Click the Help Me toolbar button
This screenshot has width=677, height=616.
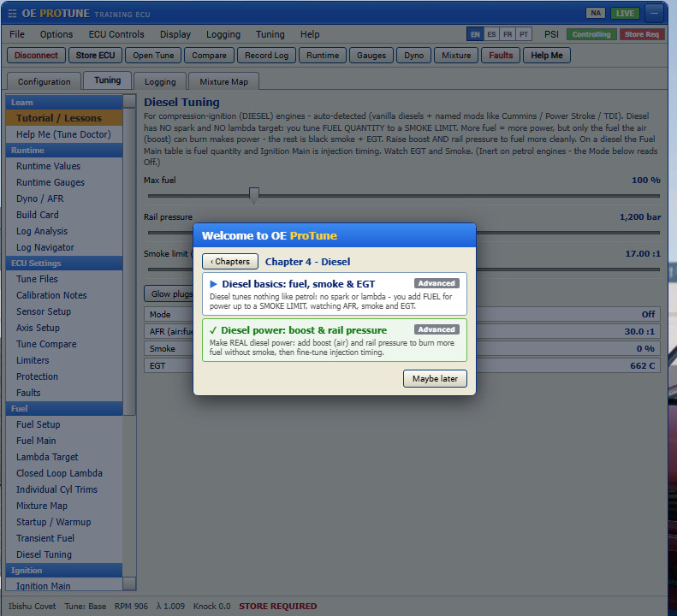click(547, 56)
